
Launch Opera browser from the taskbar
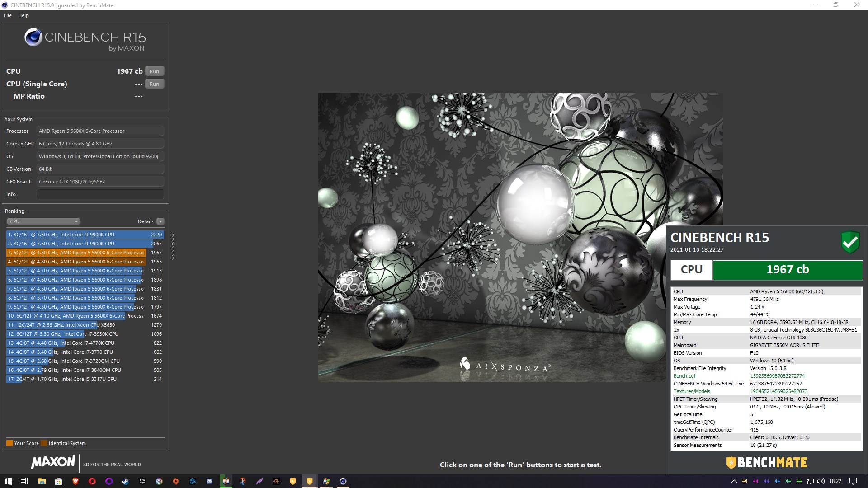(92, 481)
